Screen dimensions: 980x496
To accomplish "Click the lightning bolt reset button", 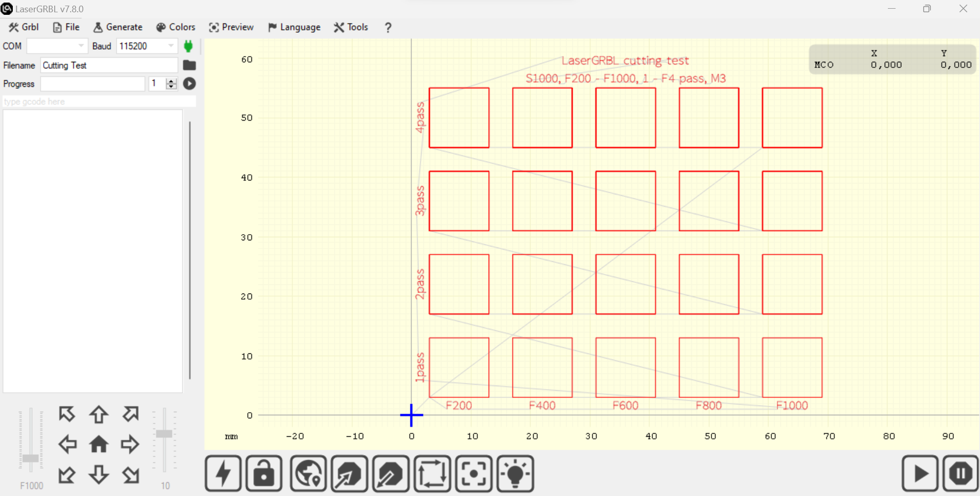I will click(x=223, y=474).
